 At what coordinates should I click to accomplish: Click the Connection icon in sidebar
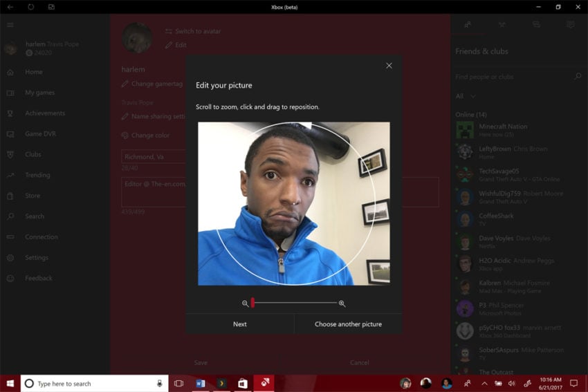[x=10, y=237]
